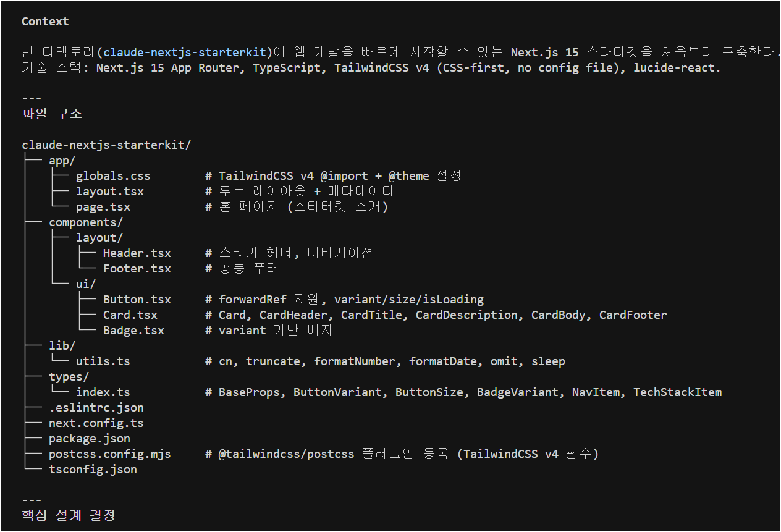Click the Footer.tsx file entry

[137, 269]
